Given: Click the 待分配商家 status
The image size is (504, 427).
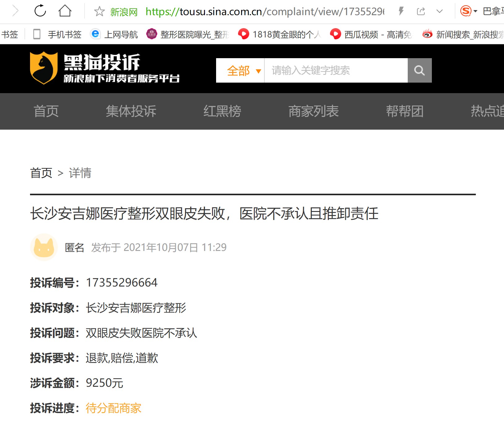Looking at the screenshot, I should [114, 408].
